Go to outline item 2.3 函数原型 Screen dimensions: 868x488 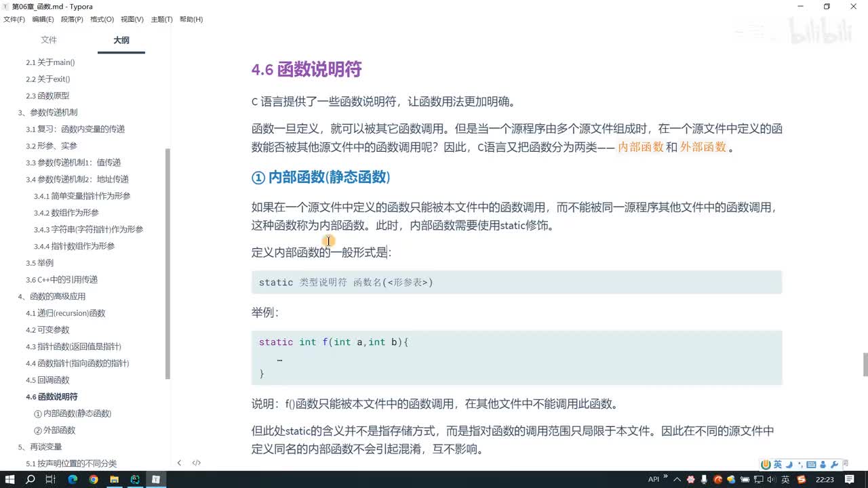(47, 96)
